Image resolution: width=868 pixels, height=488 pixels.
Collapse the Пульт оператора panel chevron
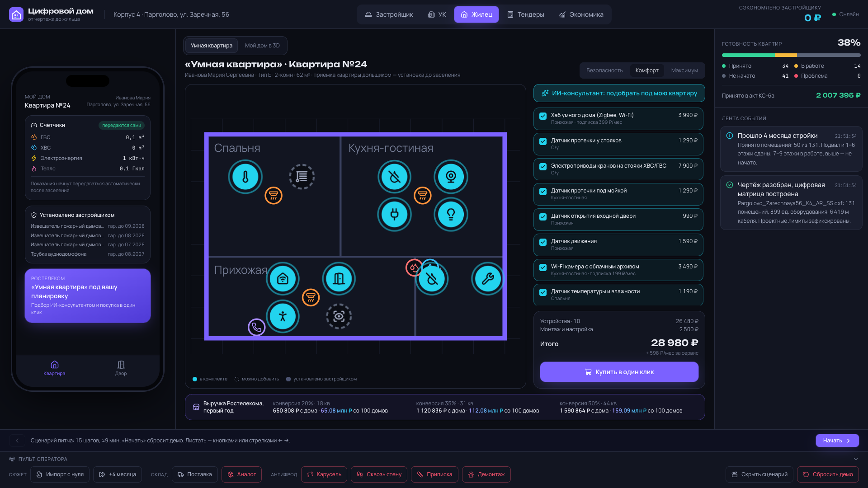(855, 459)
